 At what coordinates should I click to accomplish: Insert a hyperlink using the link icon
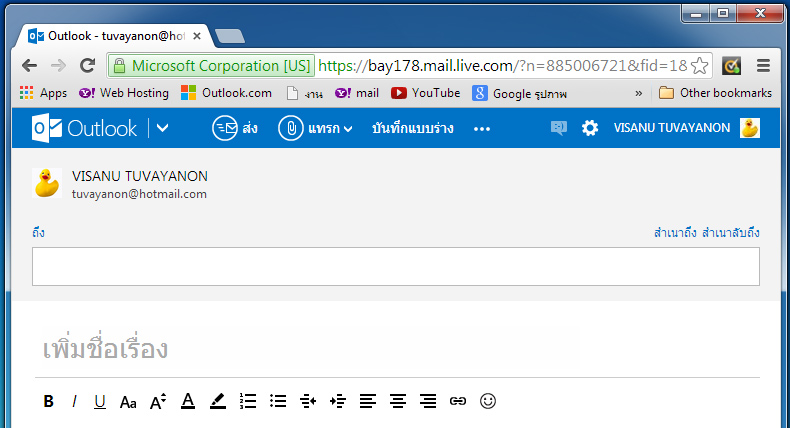coord(458,401)
